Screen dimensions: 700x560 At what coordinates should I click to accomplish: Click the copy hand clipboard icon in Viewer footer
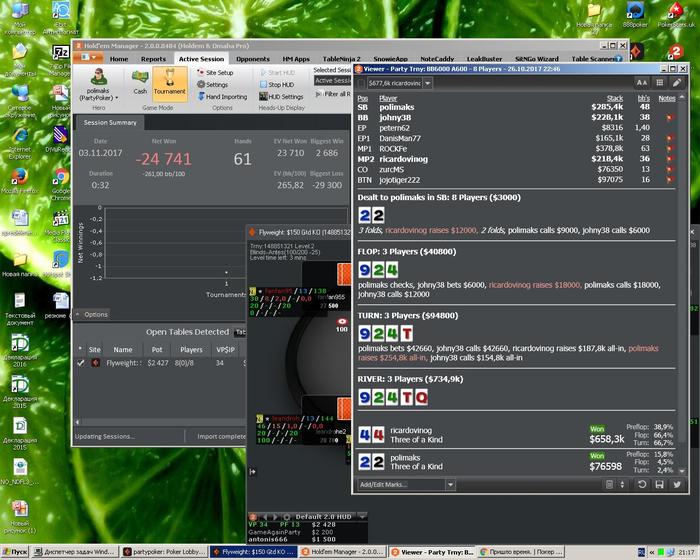[x=609, y=485]
